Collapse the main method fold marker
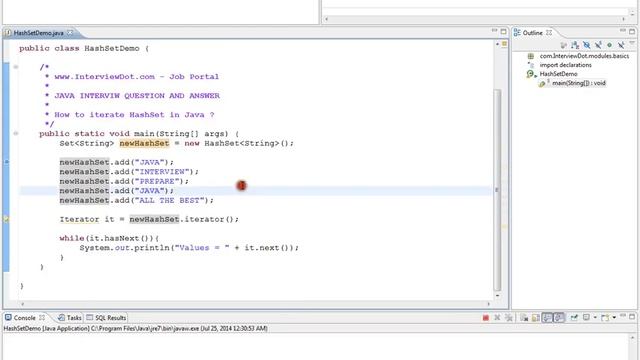The image size is (640, 360). tap(16, 133)
